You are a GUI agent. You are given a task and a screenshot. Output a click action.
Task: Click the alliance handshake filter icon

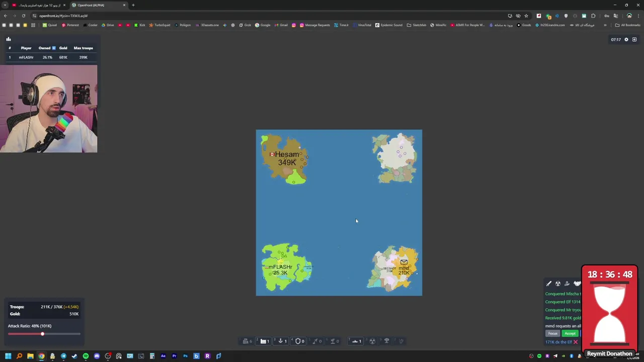click(x=577, y=284)
